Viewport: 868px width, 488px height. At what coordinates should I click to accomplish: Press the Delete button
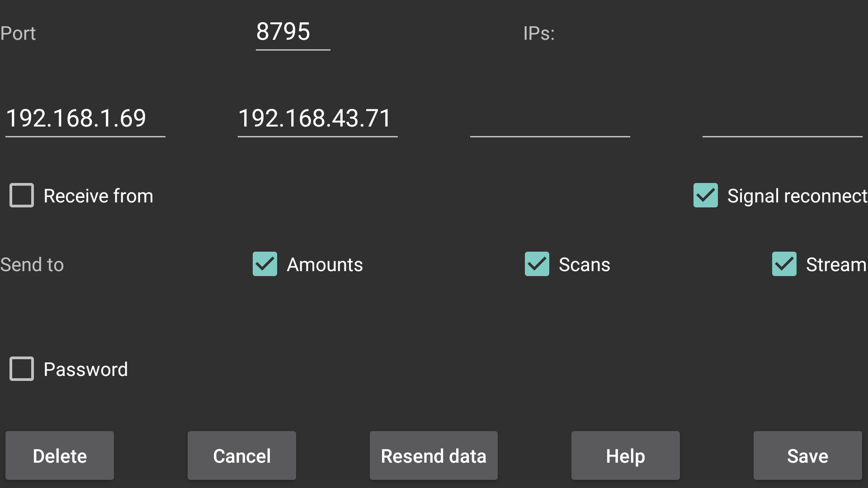[x=60, y=455]
